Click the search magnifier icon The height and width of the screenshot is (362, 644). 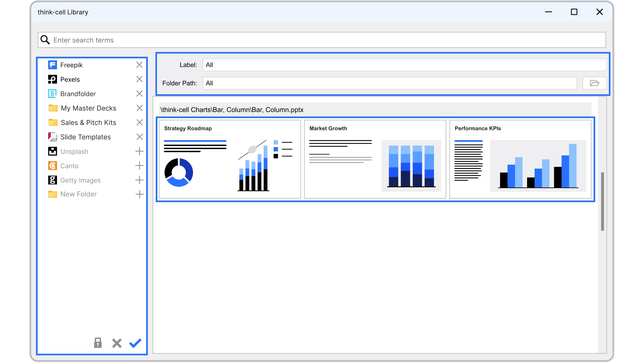45,40
